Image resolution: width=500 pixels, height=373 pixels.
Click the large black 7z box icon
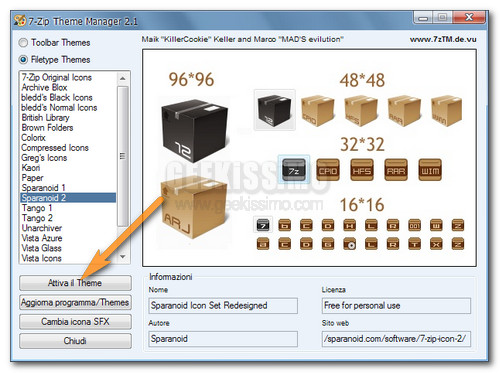195,130
